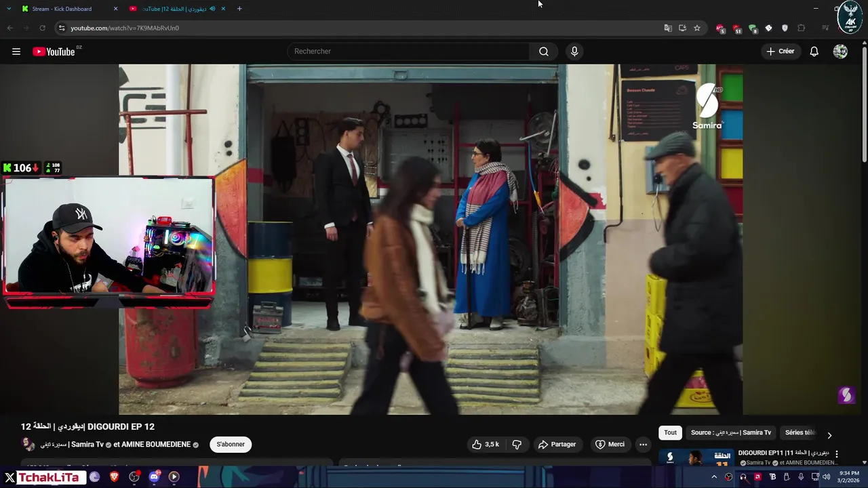The image size is (868, 488).
Task: Open the tab search dropdown arrow
Action: (x=9, y=9)
